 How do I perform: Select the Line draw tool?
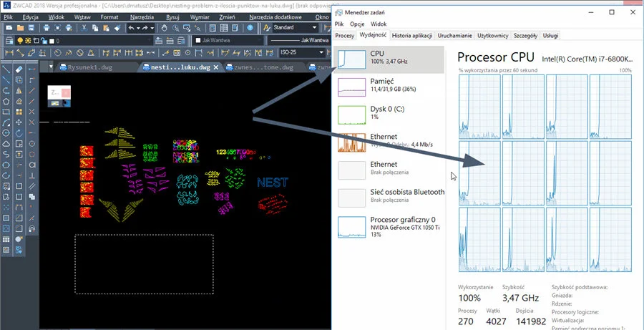pos(6,69)
